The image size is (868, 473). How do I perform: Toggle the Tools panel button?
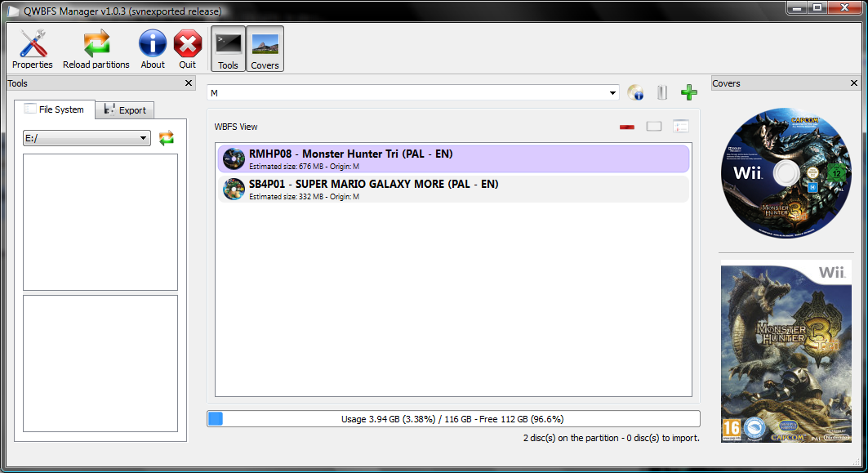coord(228,49)
